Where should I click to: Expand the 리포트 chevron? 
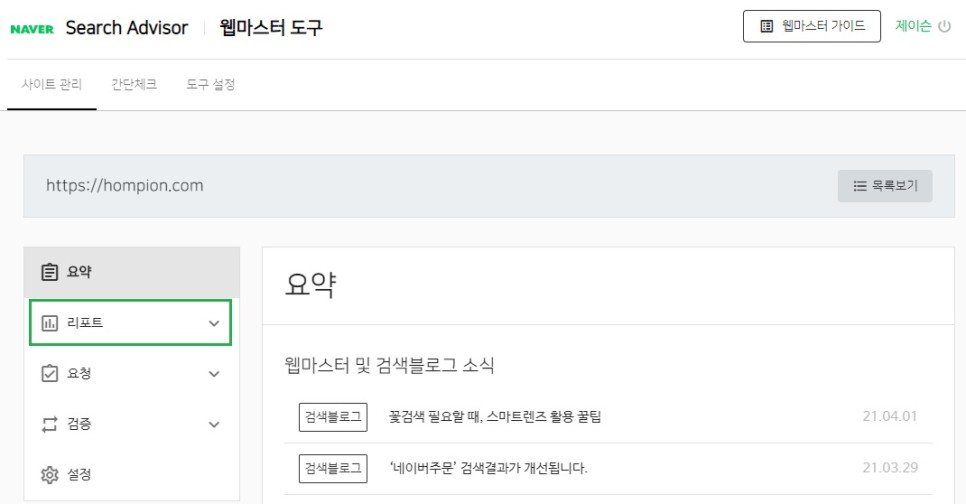[x=213, y=323]
